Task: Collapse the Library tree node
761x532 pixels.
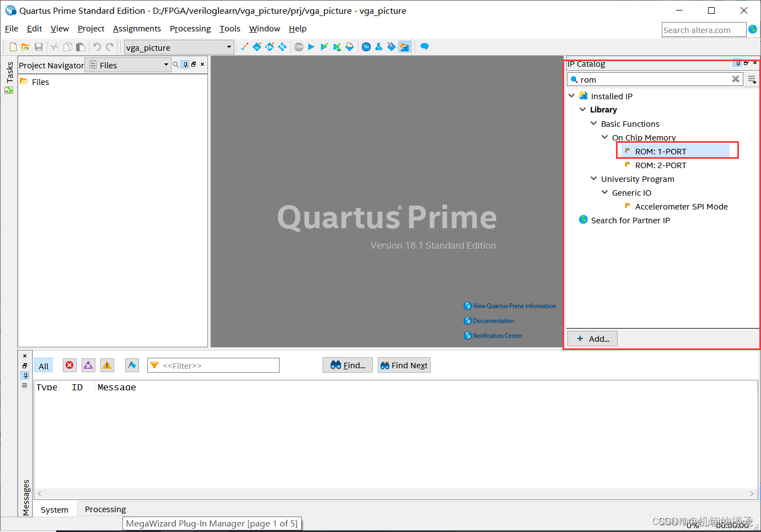Action: [583, 109]
